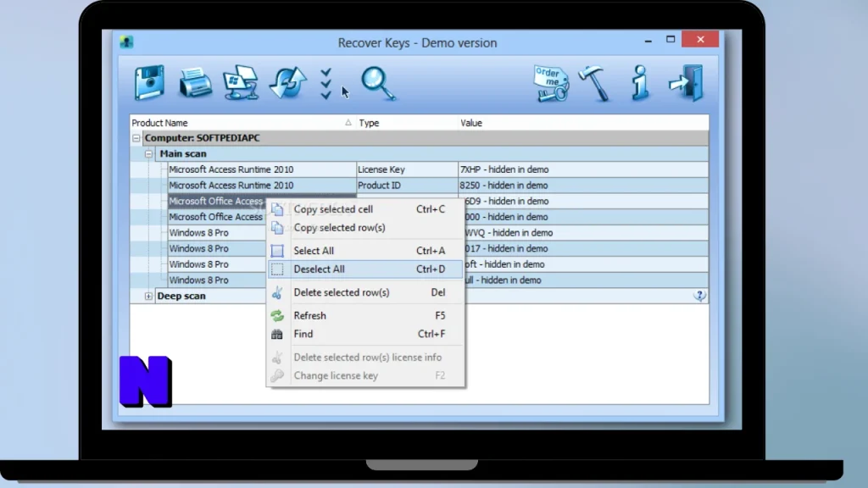Click the Value column header
The height and width of the screenshot is (488, 868).
(x=583, y=123)
